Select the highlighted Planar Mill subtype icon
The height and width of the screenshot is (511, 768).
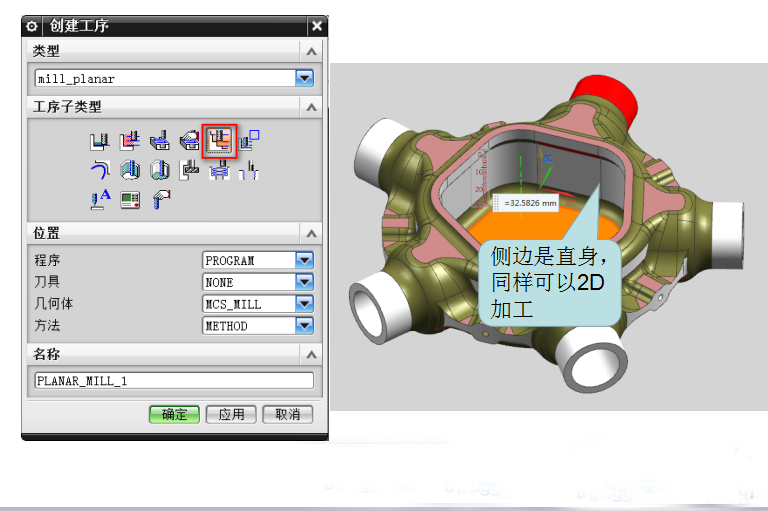[219, 142]
